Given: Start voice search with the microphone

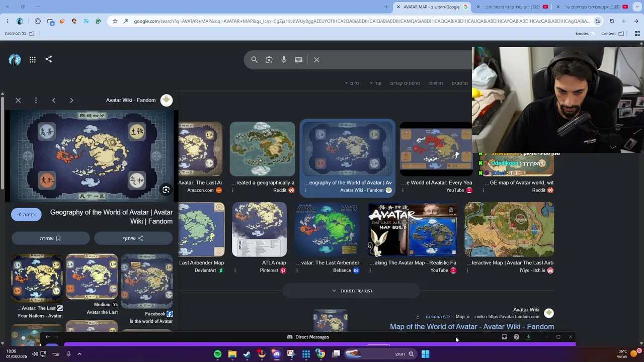Looking at the screenshot, I should pos(284,60).
